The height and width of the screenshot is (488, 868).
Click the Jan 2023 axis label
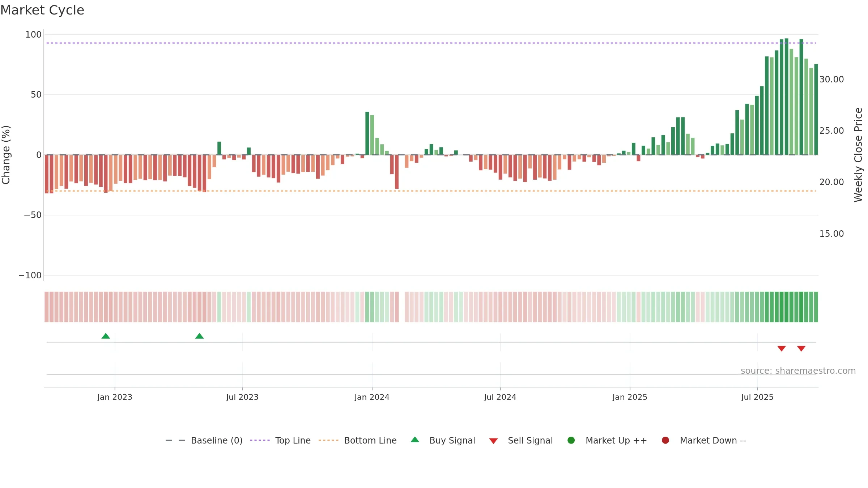(115, 397)
